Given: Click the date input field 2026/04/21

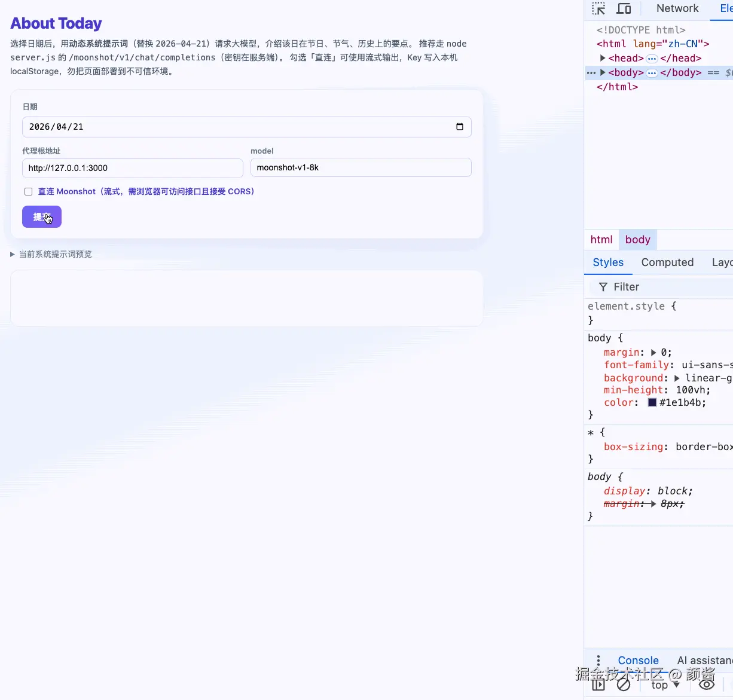Looking at the screenshot, I should point(247,127).
